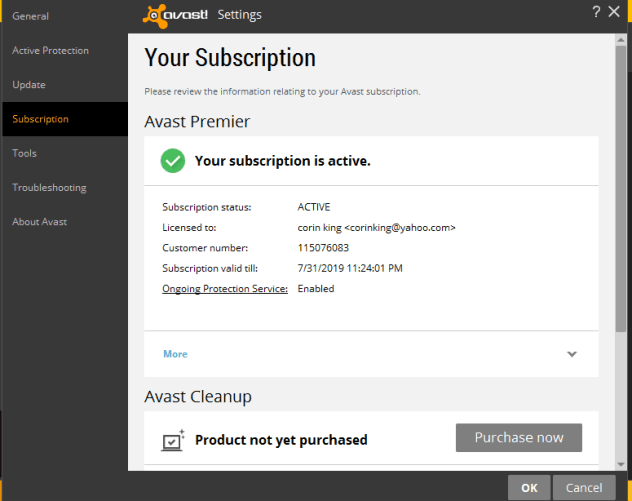
Task: Click the More link
Action: (175, 354)
